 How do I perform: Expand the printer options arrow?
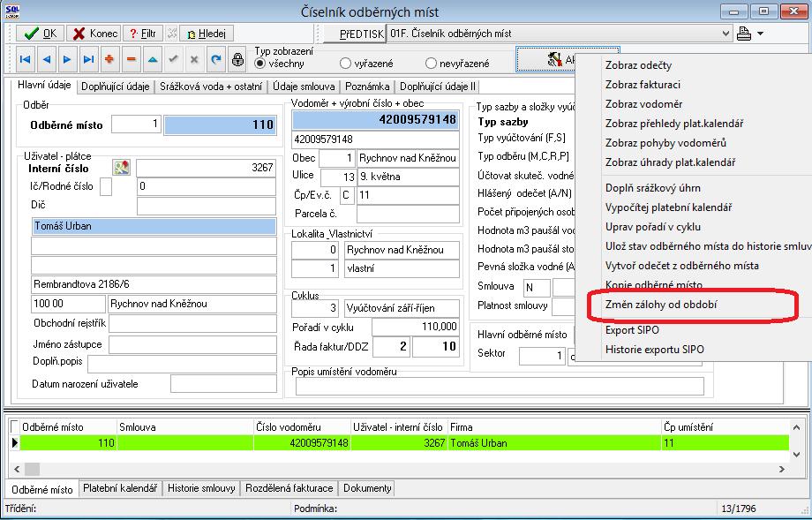760,34
